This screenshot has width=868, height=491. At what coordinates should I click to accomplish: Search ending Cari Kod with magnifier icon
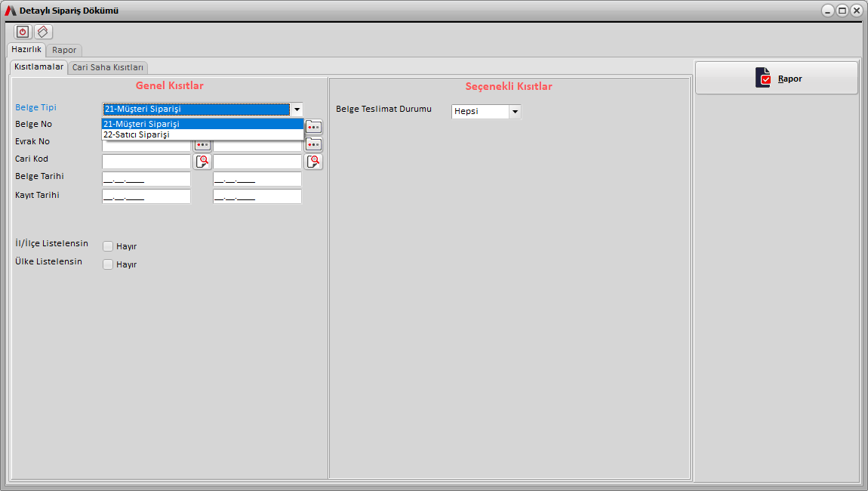point(313,161)
